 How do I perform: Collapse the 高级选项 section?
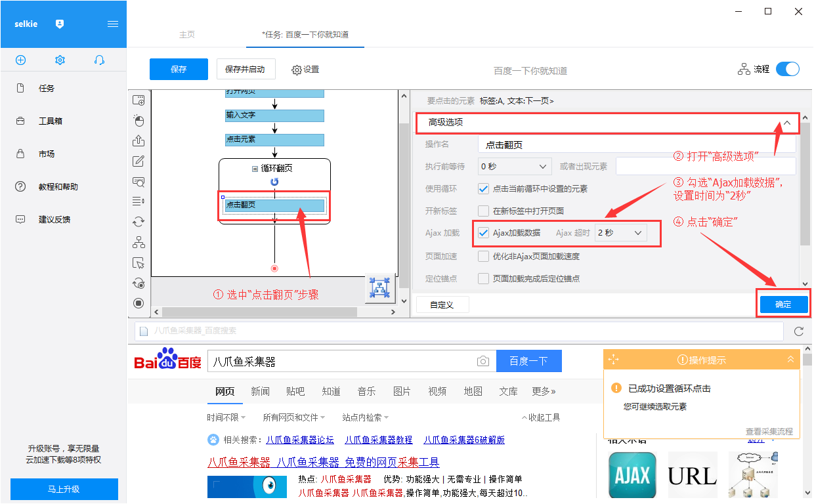click(786, 123)
